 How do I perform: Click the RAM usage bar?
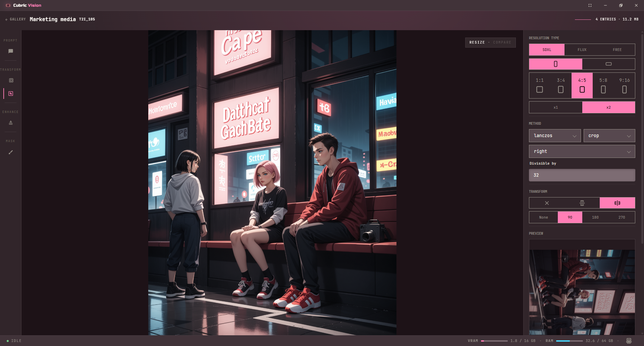569,341
